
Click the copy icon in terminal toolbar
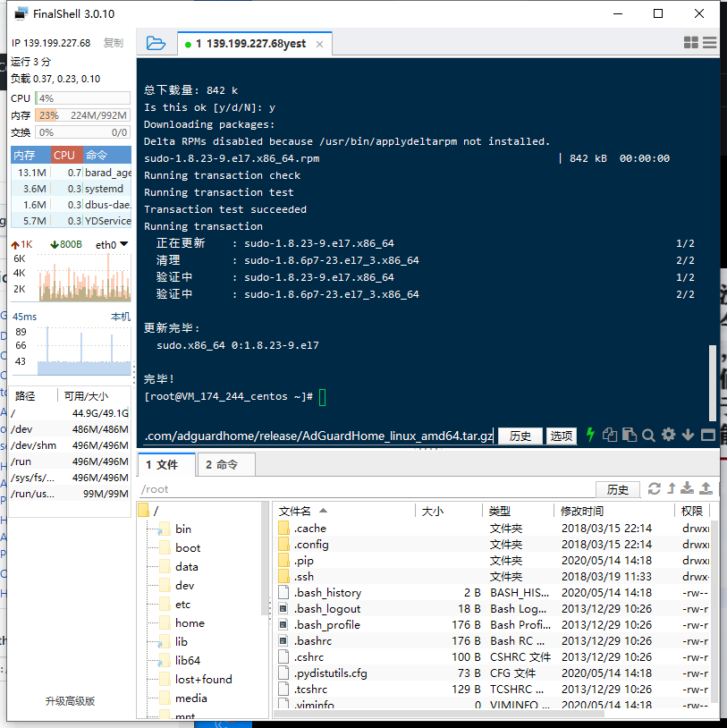click(x=610, y=436)
